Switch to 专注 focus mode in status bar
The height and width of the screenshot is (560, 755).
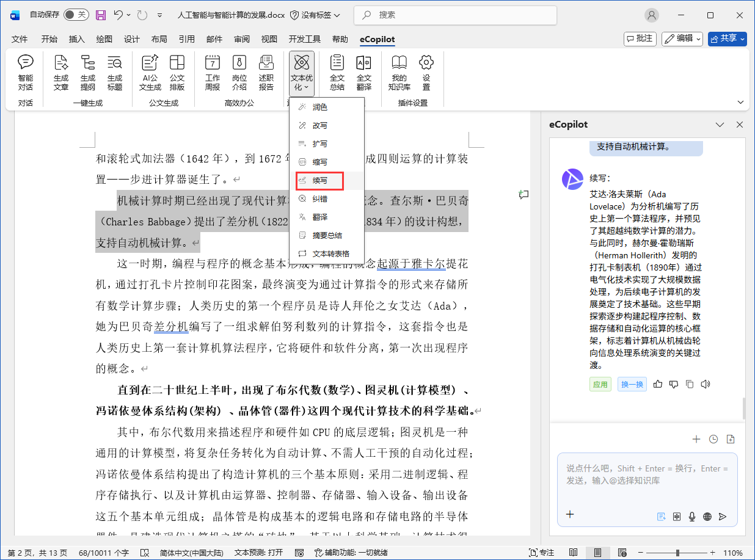(541, 553)
